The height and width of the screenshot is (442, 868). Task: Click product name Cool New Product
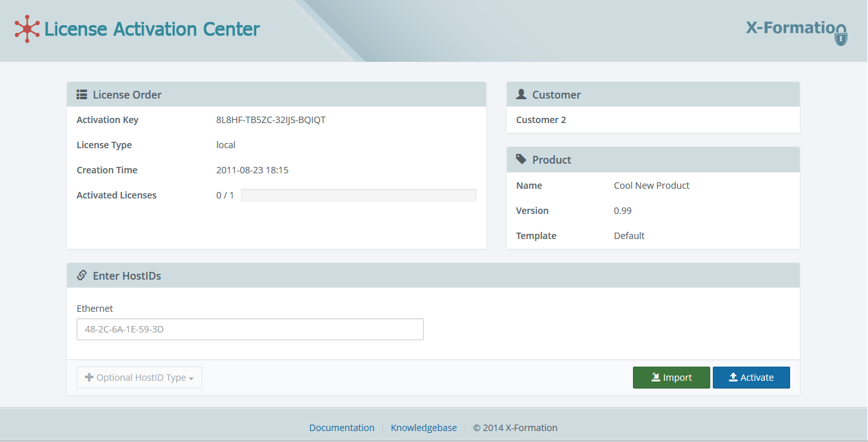click(x=652, y=186)
